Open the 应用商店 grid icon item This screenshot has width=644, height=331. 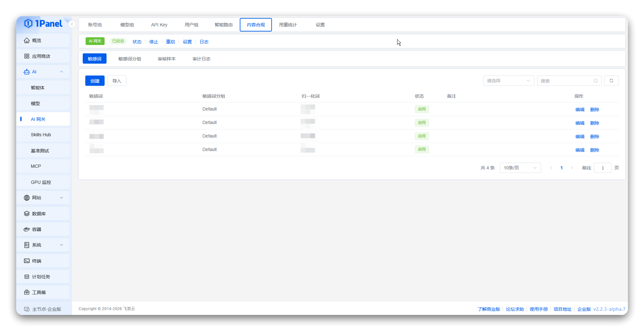(x=43, y=56)
